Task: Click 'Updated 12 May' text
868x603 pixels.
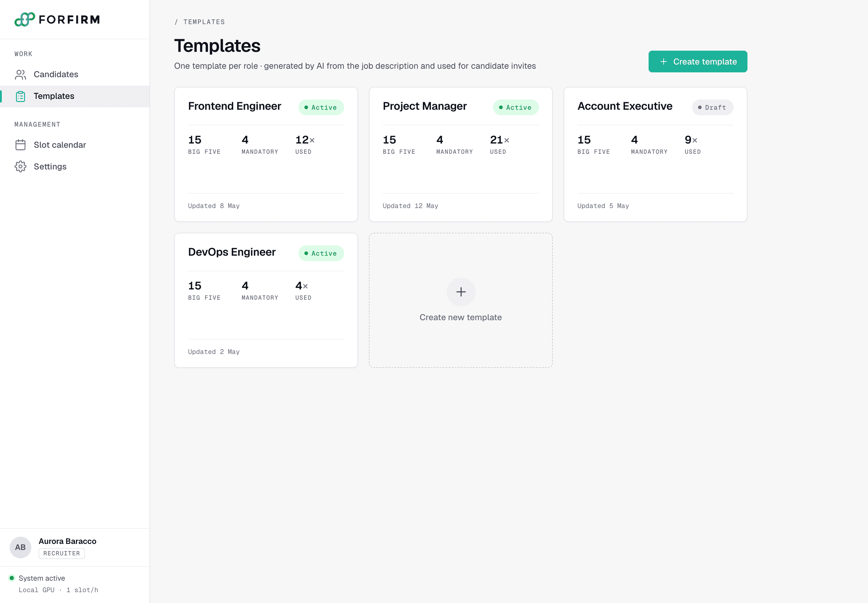Action: (410, 206)
